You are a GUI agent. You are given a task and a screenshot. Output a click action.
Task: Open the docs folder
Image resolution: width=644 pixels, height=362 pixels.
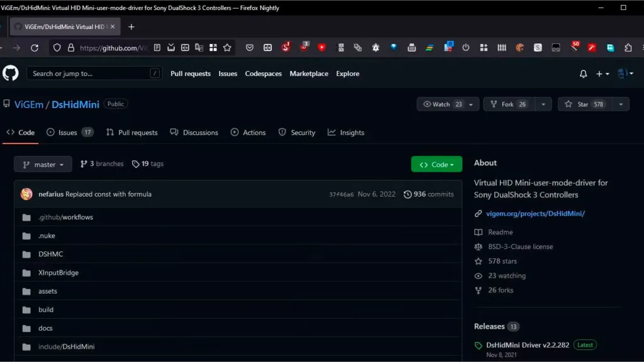click(x=45, y=328)
